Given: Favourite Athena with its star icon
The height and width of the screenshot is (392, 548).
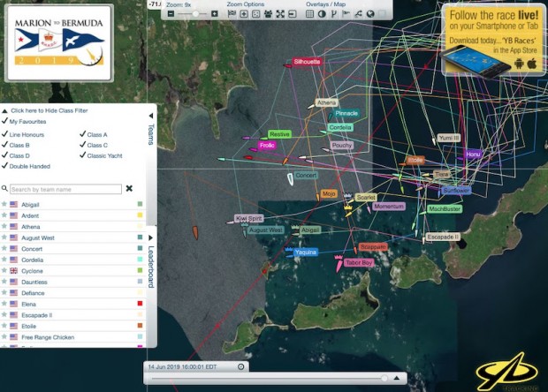Looking at the screenshot, I should [x=4, y=226].
